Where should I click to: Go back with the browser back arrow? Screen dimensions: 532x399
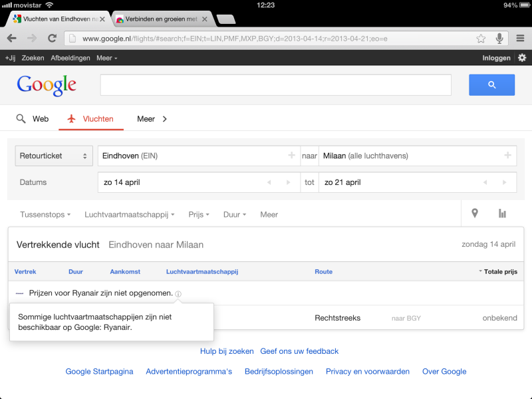tap(12, 39)
